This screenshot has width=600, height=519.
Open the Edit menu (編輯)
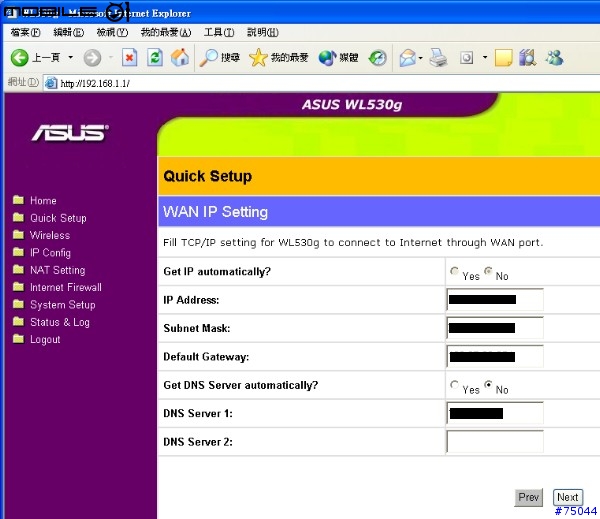pos(68,32)
